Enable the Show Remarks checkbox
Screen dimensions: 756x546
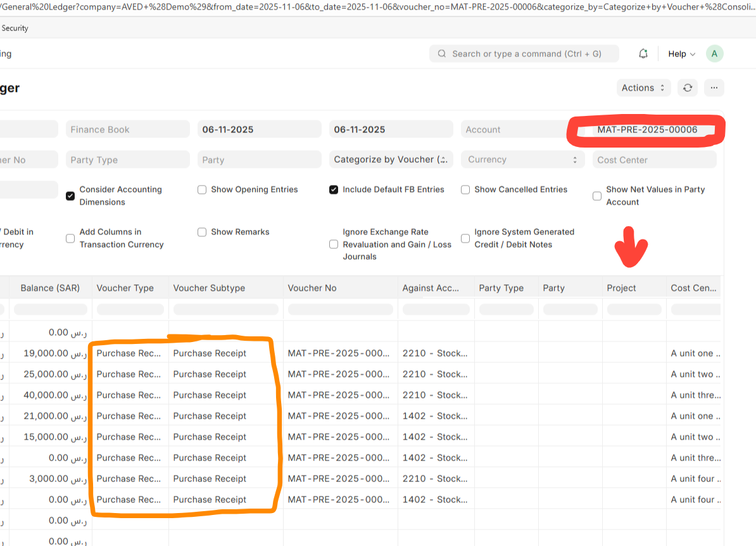[x=202, y=232]
